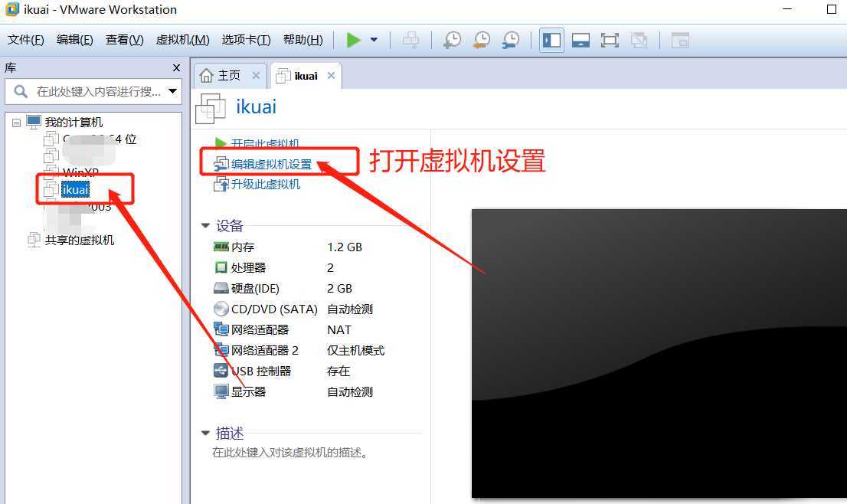Select 我的计算机 in the library tree
Viewport: 847px width, 504px height.
pyautogui.click(x=74, y=122)
